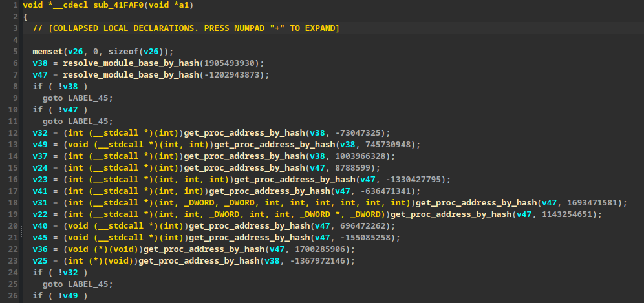Click the hash constant 696472262

[363, 226]
